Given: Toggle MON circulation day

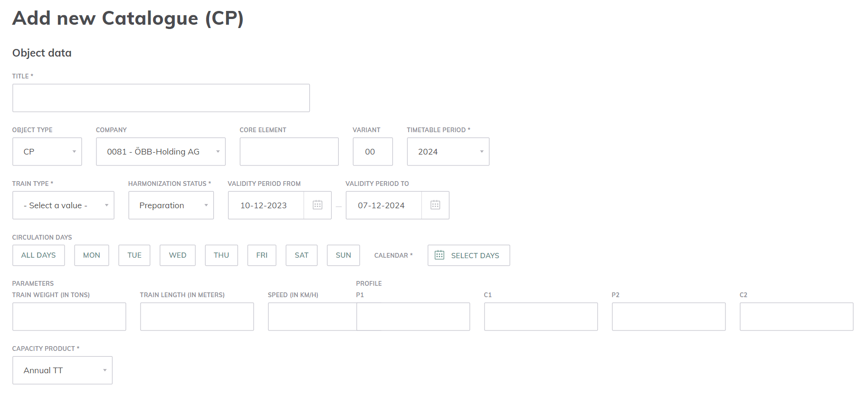Looking at the screenshot, I should click(92, 255).
